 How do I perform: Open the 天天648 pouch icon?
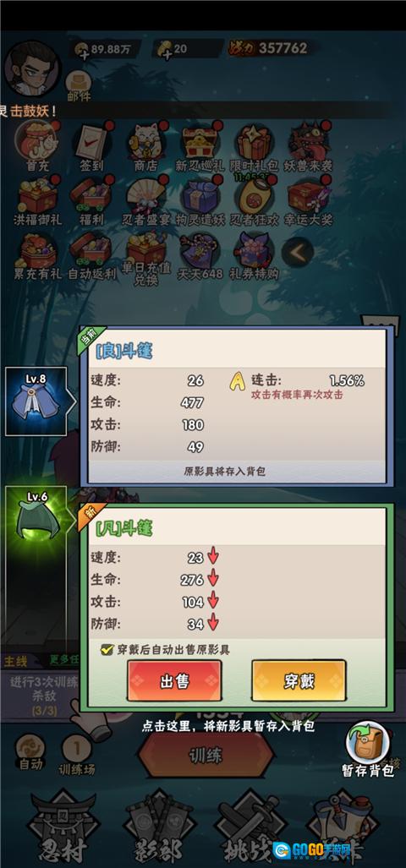[x=200, y=254]
